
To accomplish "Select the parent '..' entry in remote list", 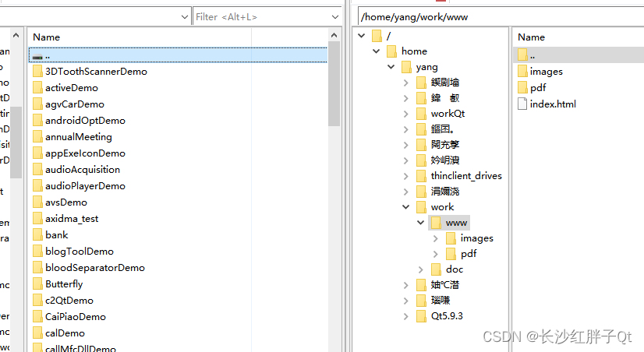I will (579, 55).
